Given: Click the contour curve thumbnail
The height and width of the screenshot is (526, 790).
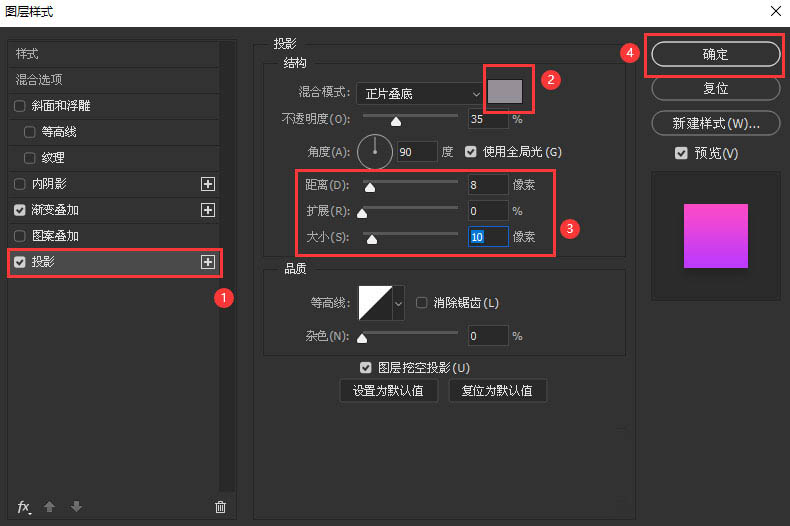Looking at the screenshot, I should pyautogui.click(x=375, y=303).
